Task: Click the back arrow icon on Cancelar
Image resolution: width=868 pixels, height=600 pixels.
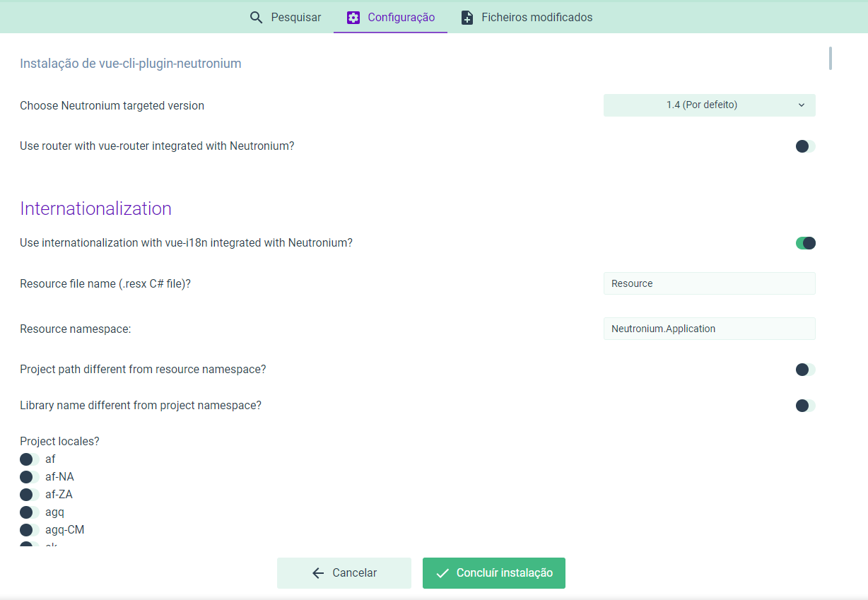Action: (x=318, y=573)
